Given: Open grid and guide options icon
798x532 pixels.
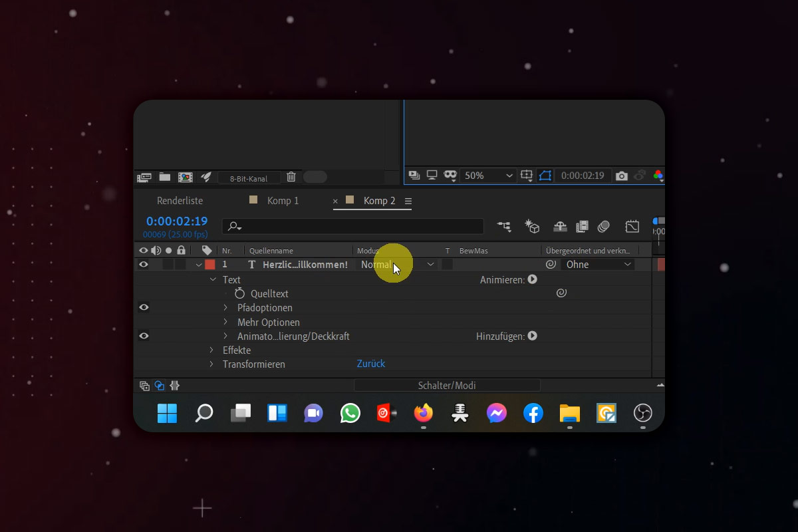Looking at the screenshot, I should click(527, 176).
